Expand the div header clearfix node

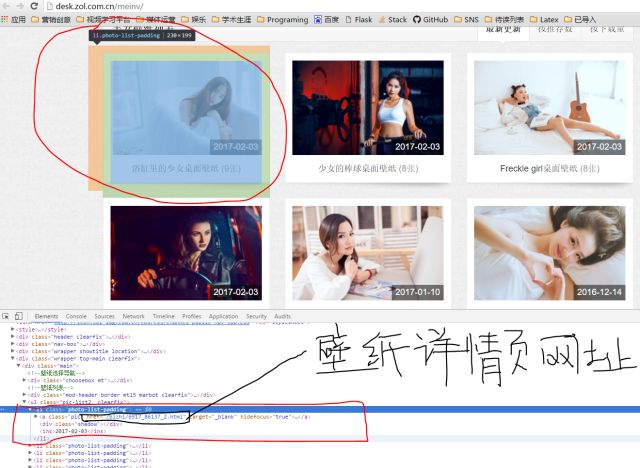click(13, 337)
